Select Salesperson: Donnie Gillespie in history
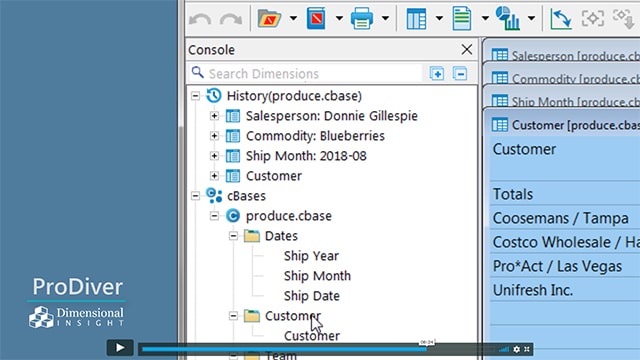640x360 pixels. [331, 116]
